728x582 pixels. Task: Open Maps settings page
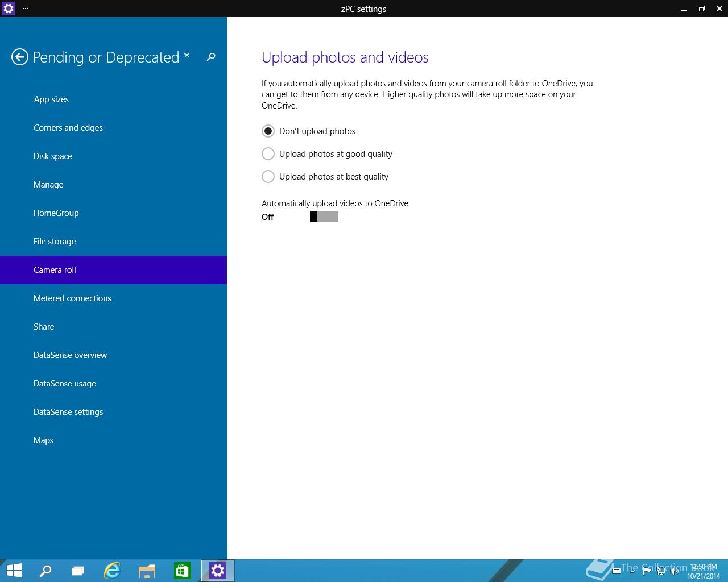(x=114, y=440)
